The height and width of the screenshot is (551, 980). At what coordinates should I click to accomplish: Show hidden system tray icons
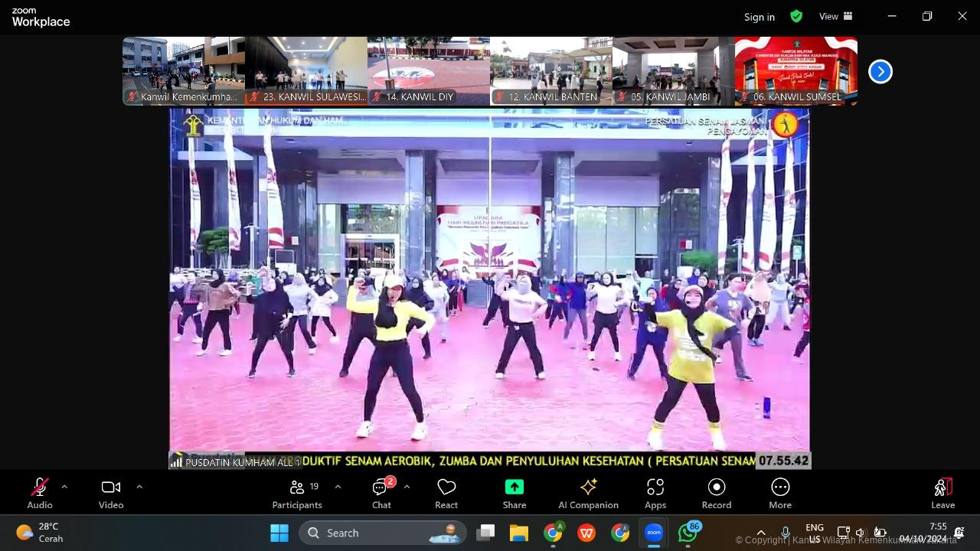(x=761, y=533)
